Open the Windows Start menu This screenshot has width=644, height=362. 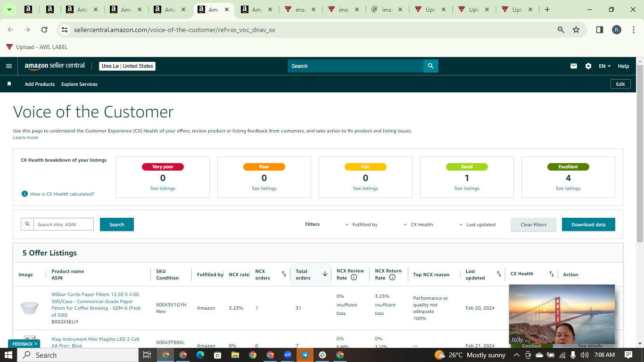pyautogui.click(x=8, y=355)
